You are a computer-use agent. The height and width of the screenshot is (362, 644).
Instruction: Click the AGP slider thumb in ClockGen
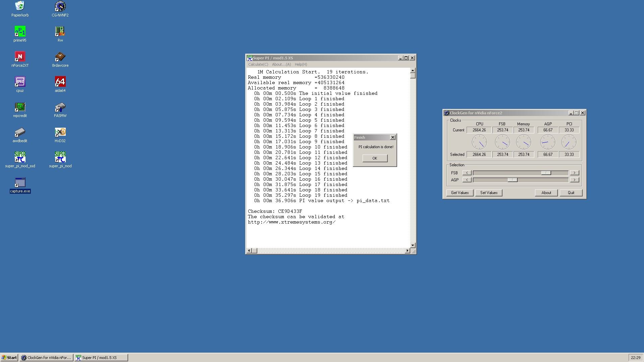click(513, 180)
